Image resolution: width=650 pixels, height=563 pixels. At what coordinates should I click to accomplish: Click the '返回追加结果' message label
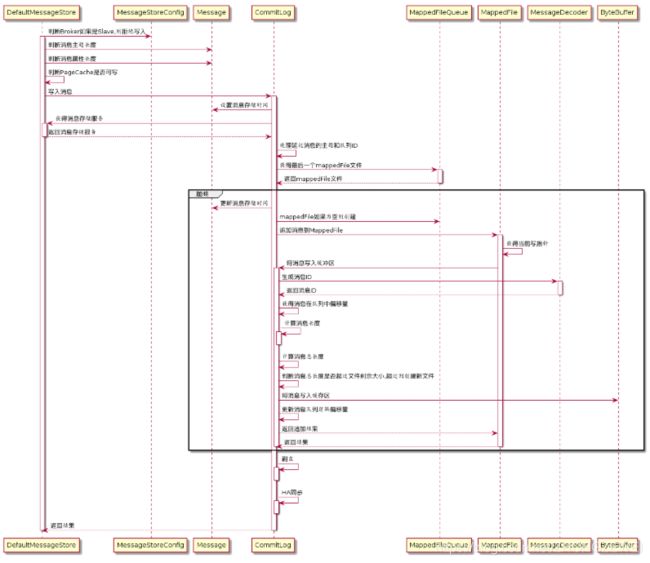point(300,429)
